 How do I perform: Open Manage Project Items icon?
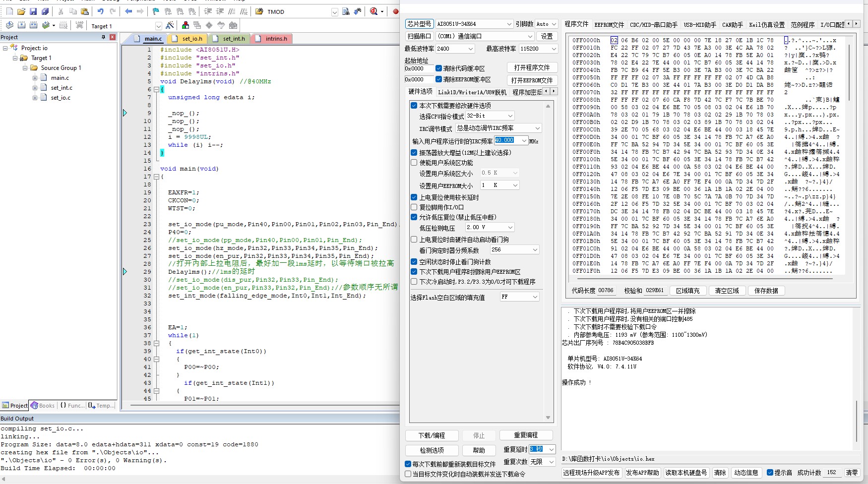(x=186, y=25)
